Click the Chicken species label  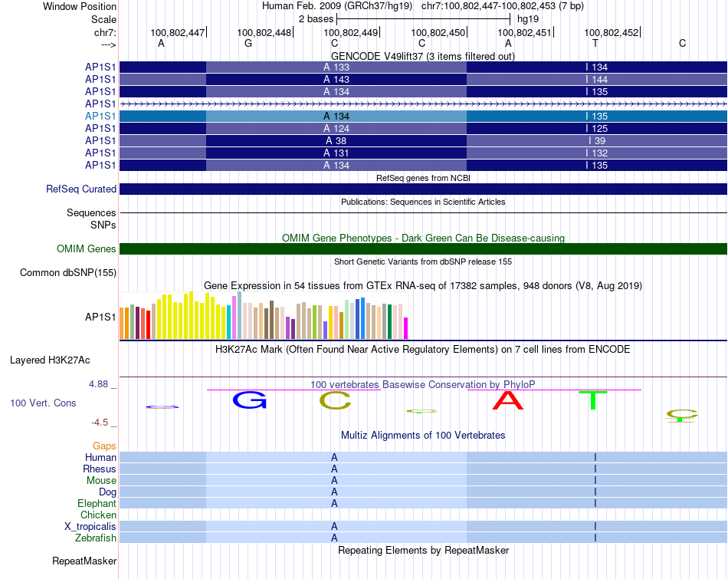tap(98, 515)
